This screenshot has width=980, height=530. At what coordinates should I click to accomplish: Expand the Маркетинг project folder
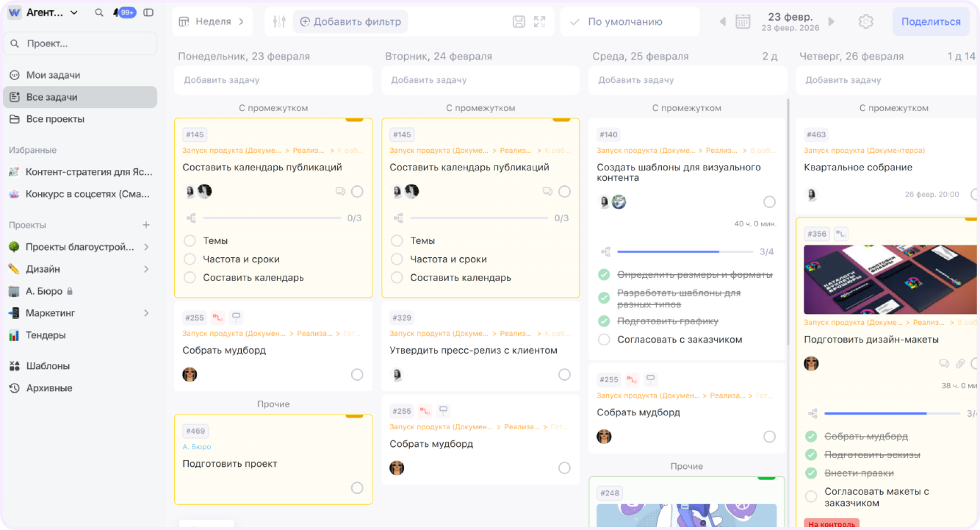[147, 313]
